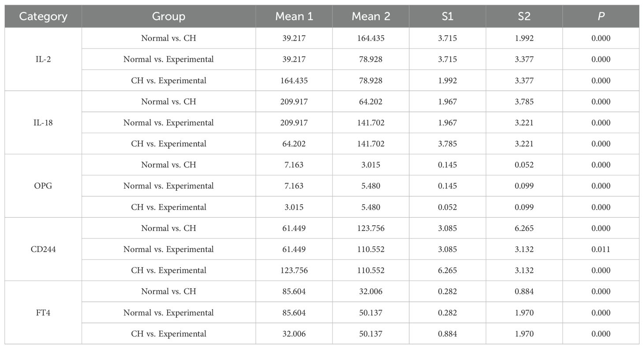Click the OPG category cell

click(43, 186)
